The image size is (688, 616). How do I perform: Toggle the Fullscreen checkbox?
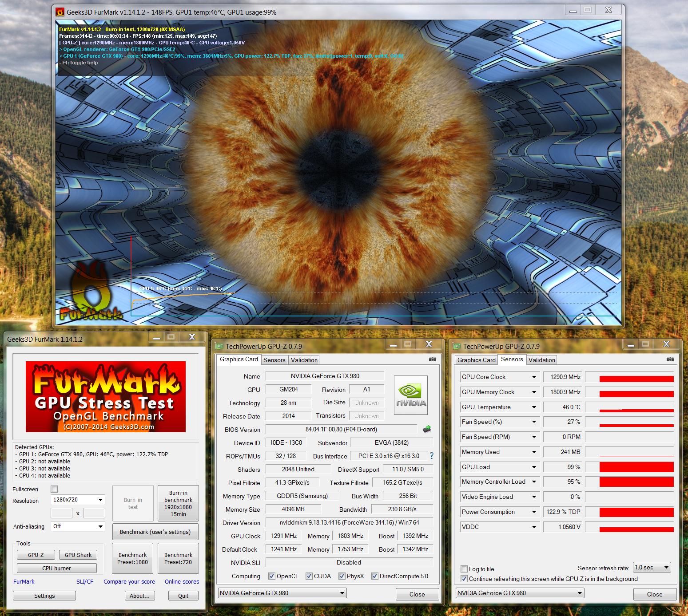tap(54, 489)
